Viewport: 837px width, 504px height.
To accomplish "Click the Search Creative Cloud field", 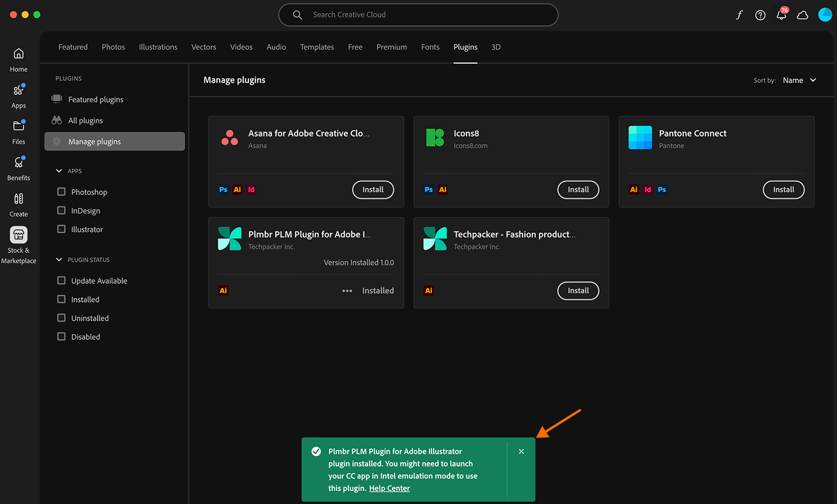I will click(x=418, y=15).
